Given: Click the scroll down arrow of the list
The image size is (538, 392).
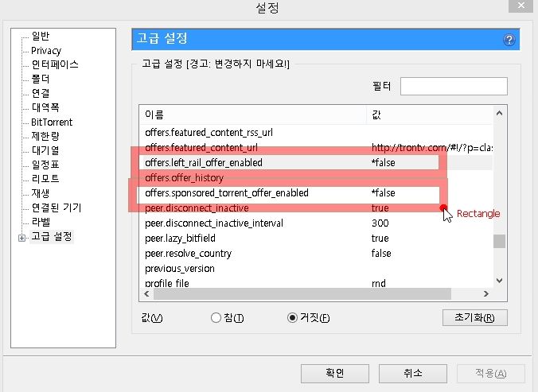Looking at the screenshot, I should tap(500, 281).
